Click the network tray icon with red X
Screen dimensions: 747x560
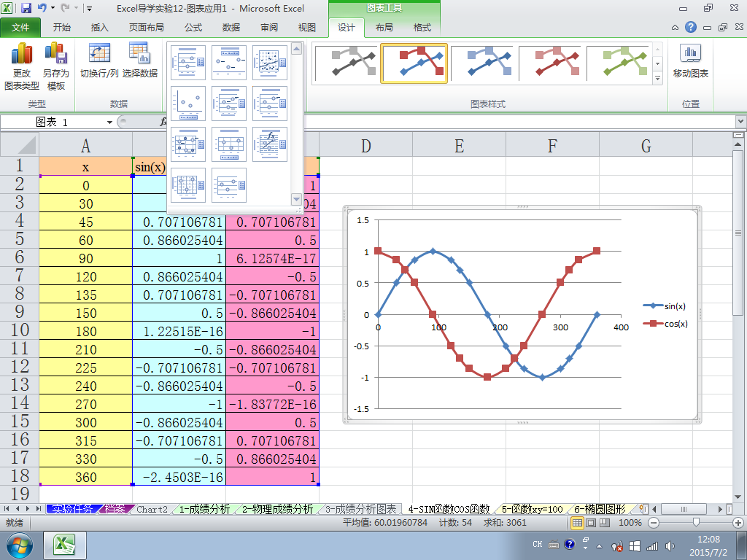pyautogui.click(x=617, y=546)
